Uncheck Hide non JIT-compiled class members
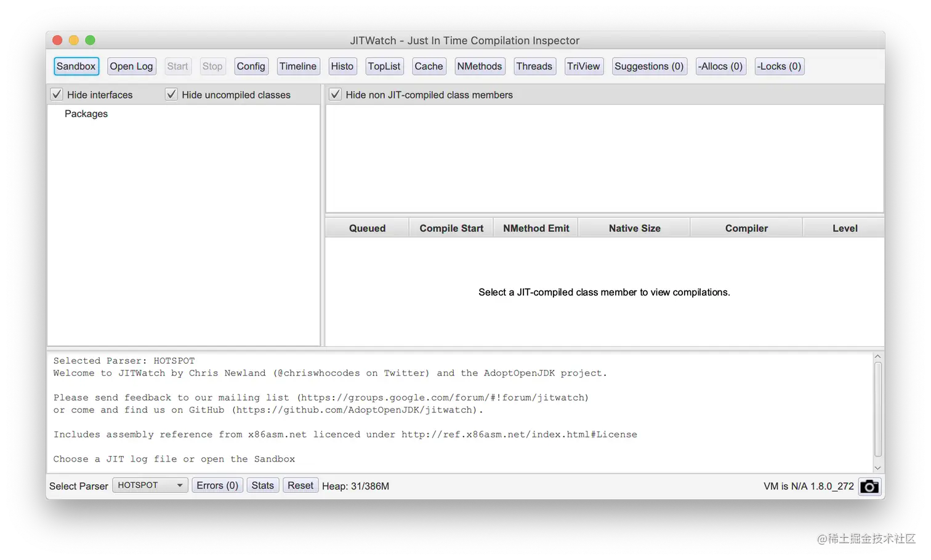931x560 pixels. [335, 94]
